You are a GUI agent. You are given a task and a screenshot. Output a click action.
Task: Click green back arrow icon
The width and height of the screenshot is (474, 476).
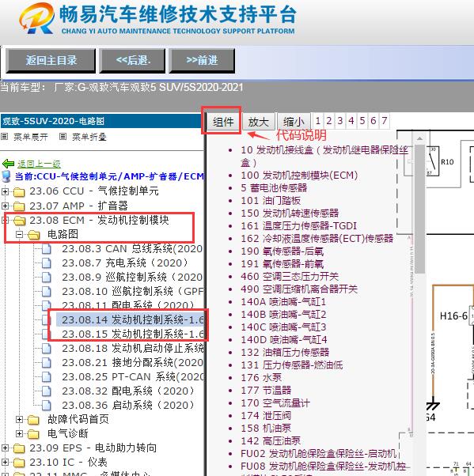[x=8, y=164]
